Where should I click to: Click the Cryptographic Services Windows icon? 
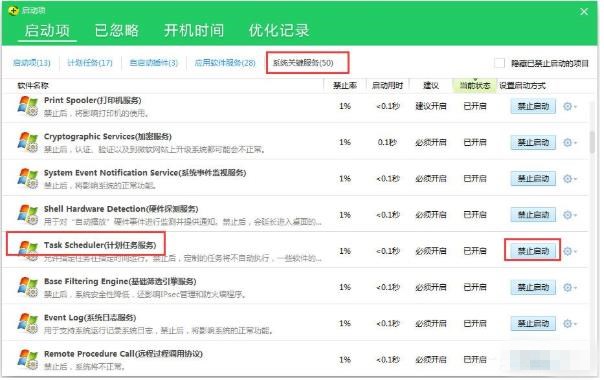coord(28,142)
